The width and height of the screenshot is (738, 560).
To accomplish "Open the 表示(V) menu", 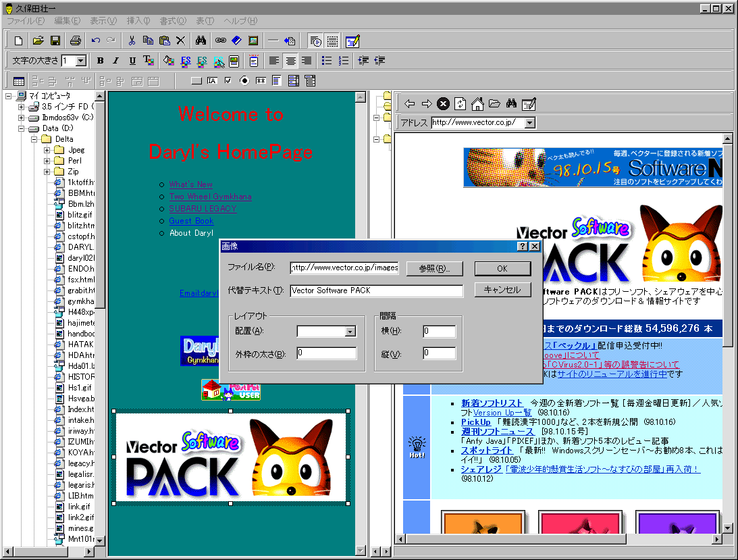I will [103, 21].
